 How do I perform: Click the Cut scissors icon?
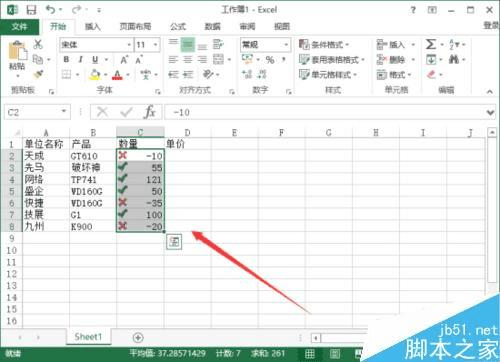[x=38, y=44]
